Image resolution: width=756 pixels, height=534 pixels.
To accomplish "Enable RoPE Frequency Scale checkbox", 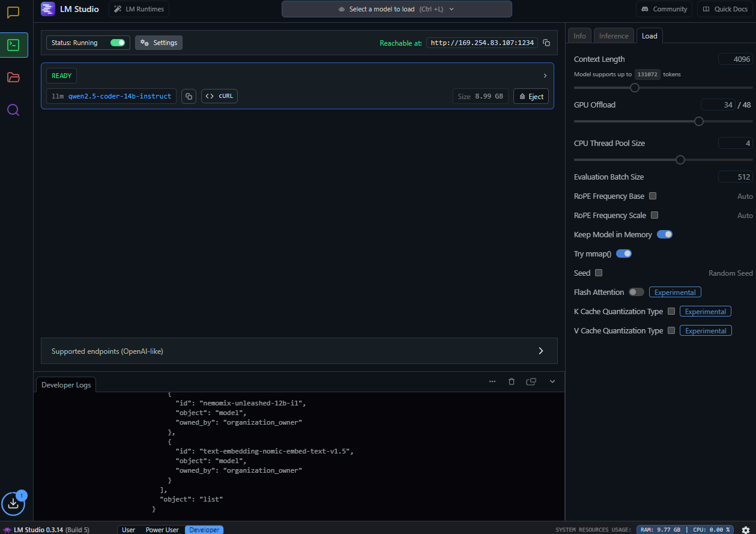I will pyautogui.click(x=655, y=215).
